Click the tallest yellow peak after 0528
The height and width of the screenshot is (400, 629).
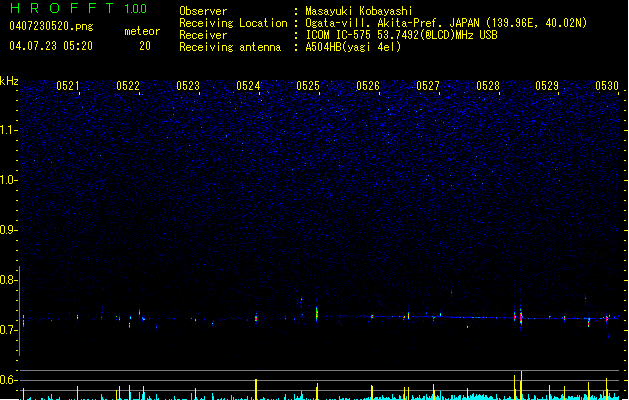(521, 385)
